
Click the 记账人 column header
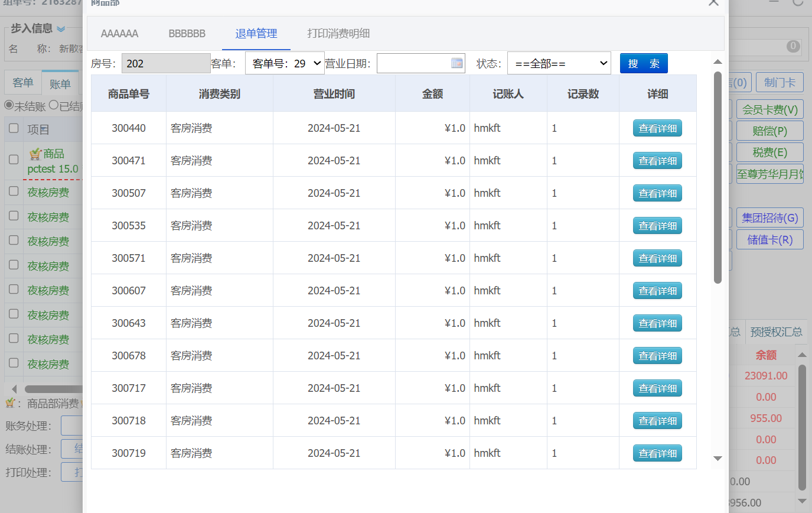(508, 93)
